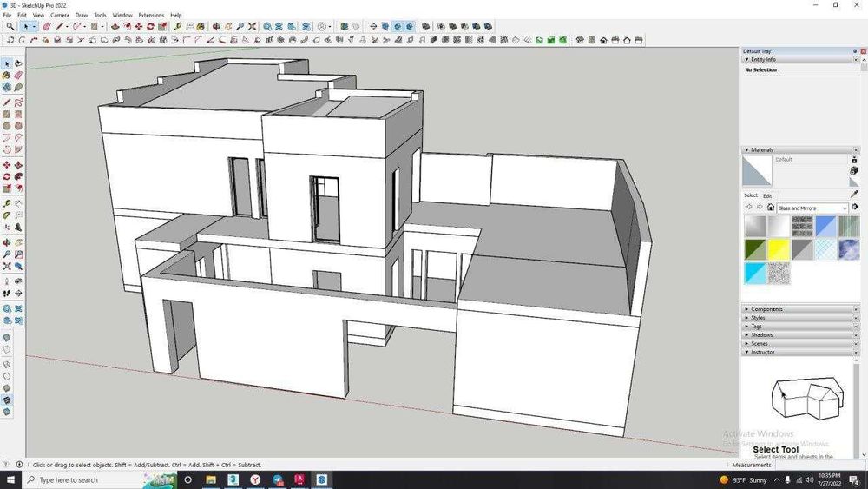
Task: Click the In Model home icon in Materials
Action: pos(771,208)
